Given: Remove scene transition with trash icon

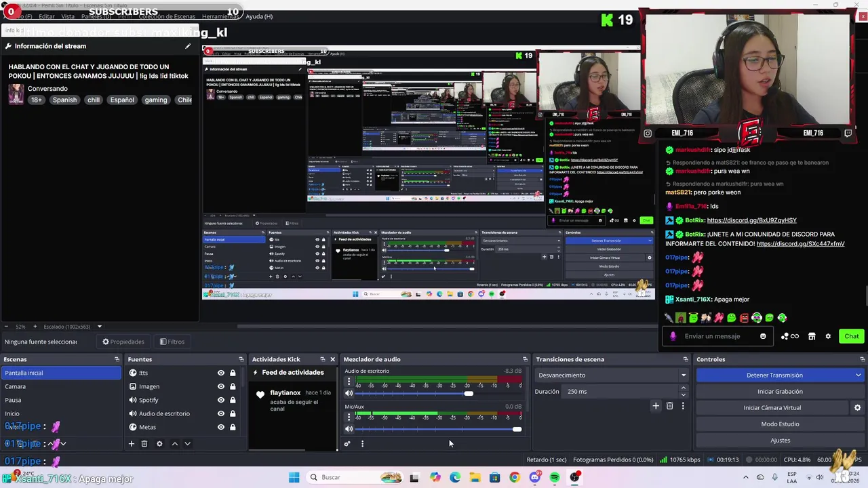Looking at the screenshot, I should tap(669, 406).
